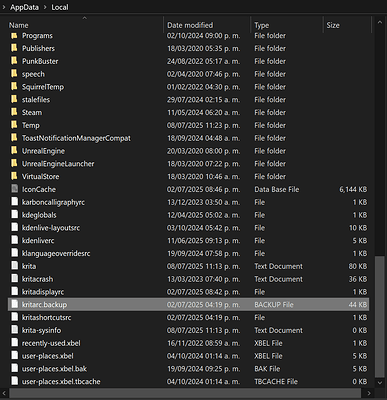Click the Steam folder icon
Viewport: 387px width, 400px height.
[14, 112]
